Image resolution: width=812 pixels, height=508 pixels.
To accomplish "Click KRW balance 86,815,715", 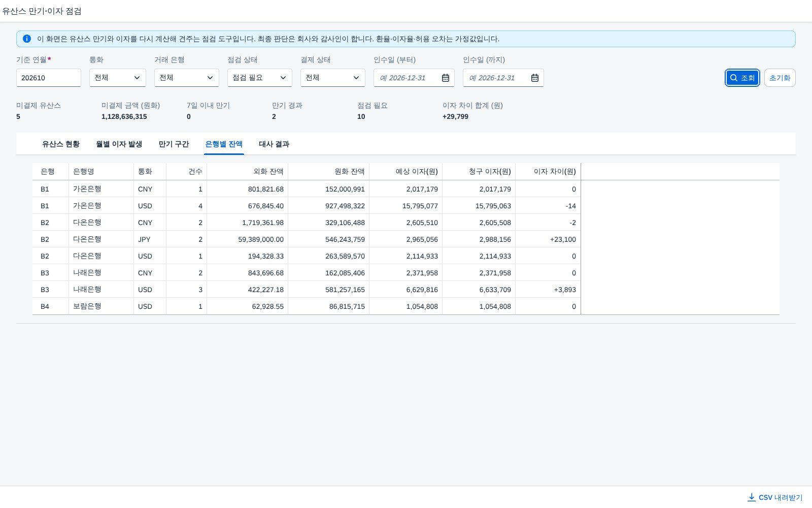I will point(347,306).
